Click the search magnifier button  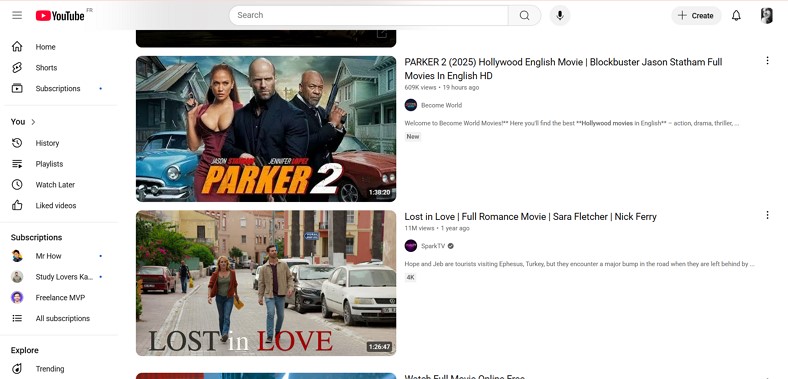(x=524, y=15)
